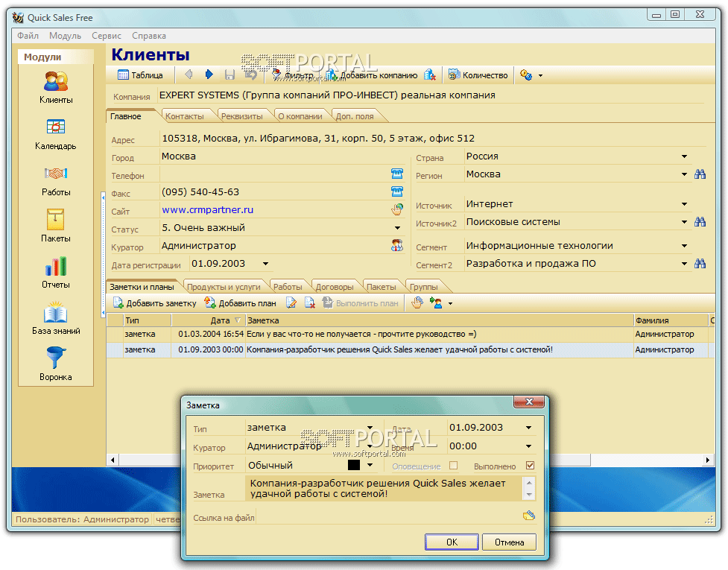This screenshot has height=570, width=728.
Task: Search Сегмент2 with binoculars icon
Action: [700, 264]
